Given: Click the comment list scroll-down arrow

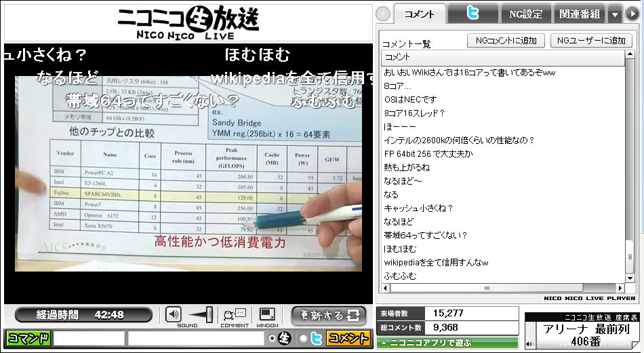Looking at the screenshot, I should tap(630, 279).
